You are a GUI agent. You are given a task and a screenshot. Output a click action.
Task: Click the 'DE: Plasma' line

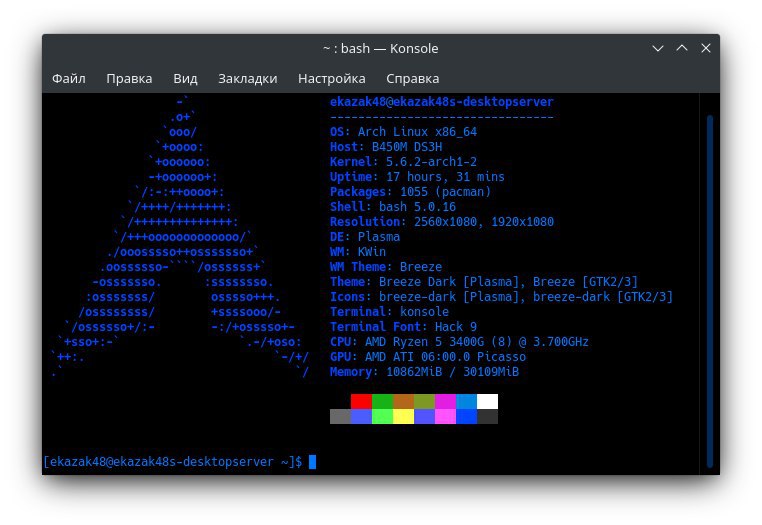point(365,237)
